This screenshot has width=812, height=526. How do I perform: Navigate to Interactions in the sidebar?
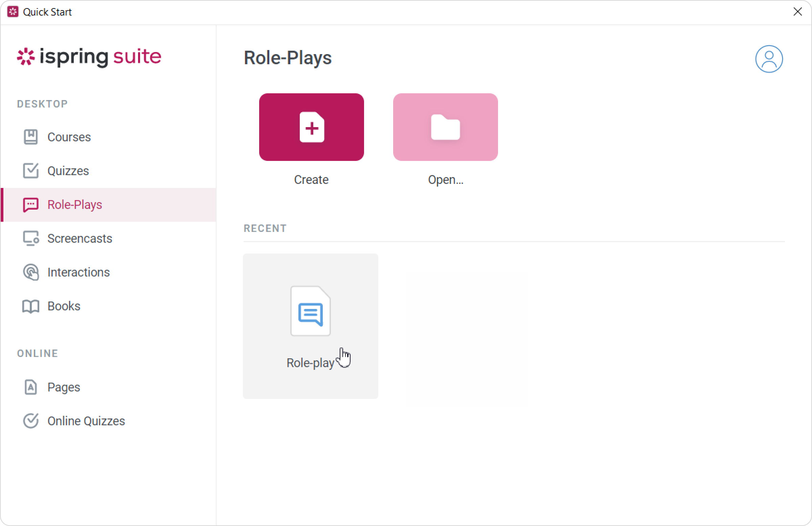click(79, 272)
